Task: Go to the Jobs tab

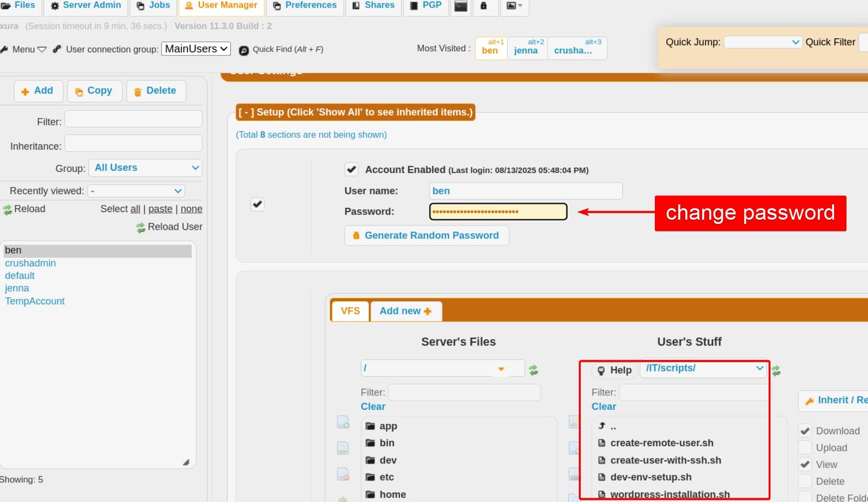Action: [153, 5]
